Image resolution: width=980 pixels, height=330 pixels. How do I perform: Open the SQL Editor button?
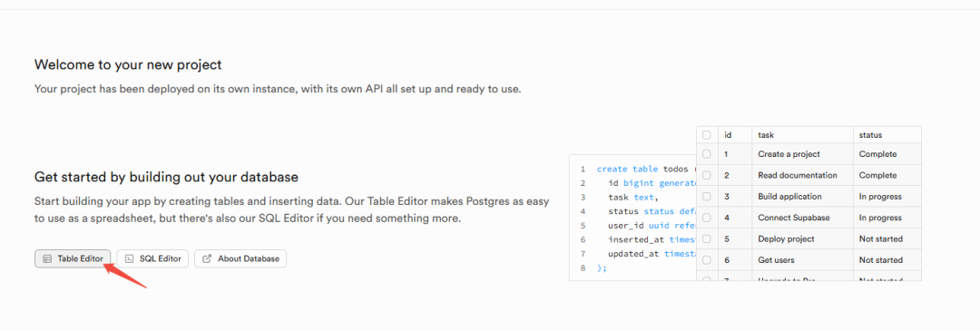tap(152, 258)
